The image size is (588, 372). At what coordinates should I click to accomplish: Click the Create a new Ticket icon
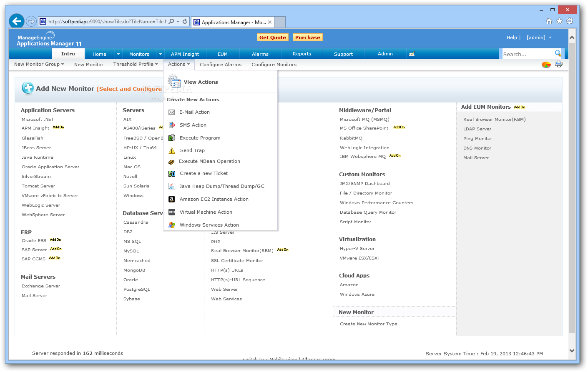tap(171, 173)
